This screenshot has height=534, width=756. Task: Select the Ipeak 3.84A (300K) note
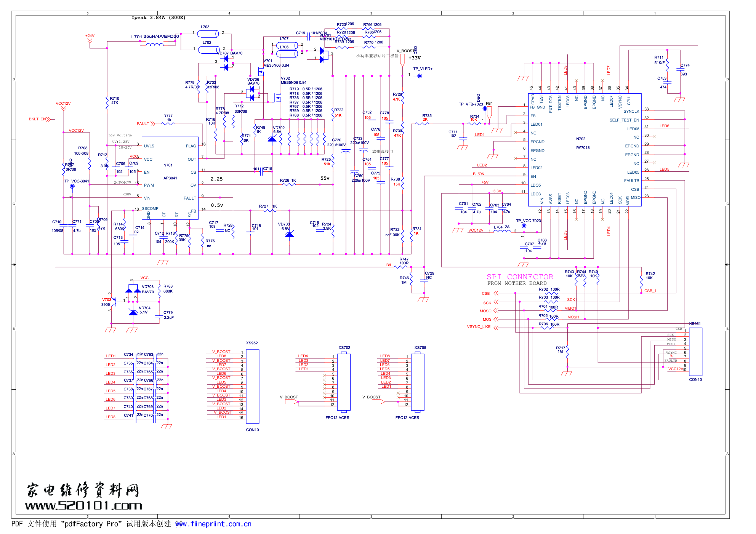point(158,18)
